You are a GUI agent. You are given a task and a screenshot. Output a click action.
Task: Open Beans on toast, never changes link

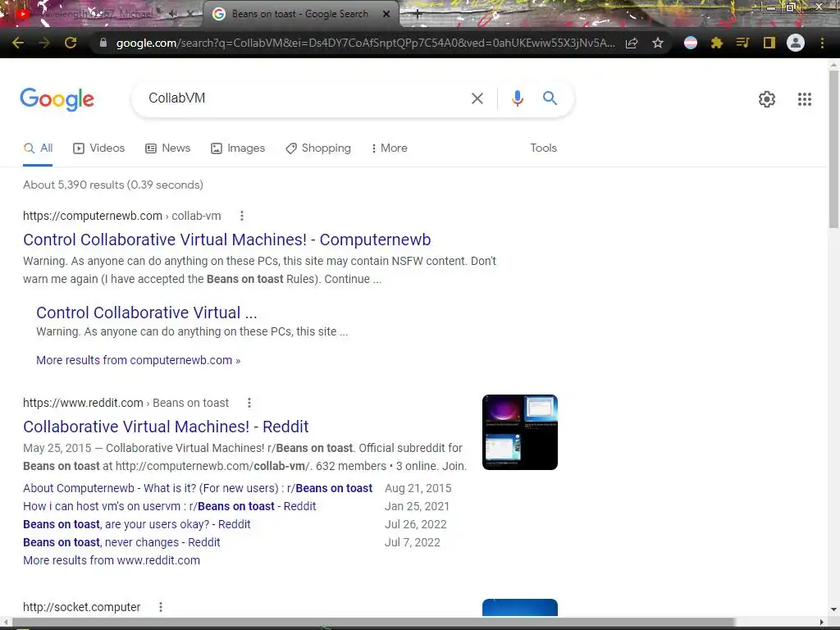121,543
